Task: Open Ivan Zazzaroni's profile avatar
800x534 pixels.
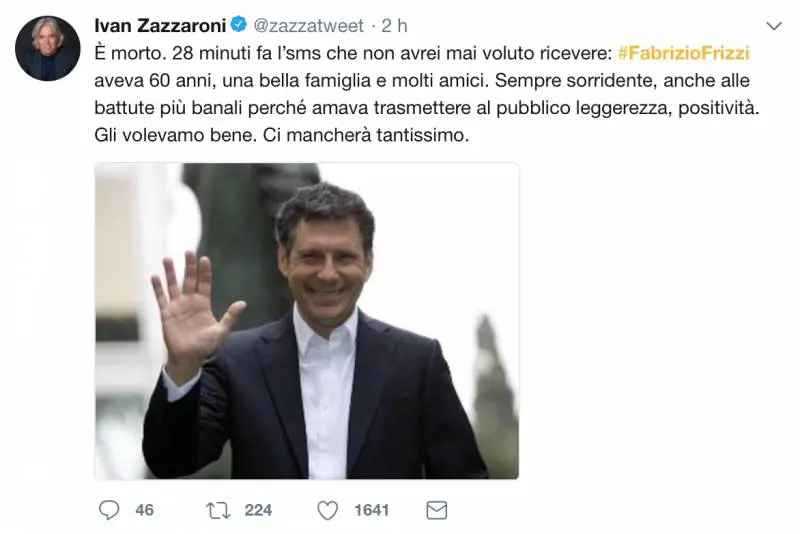Action: click(x=47, y=48)
